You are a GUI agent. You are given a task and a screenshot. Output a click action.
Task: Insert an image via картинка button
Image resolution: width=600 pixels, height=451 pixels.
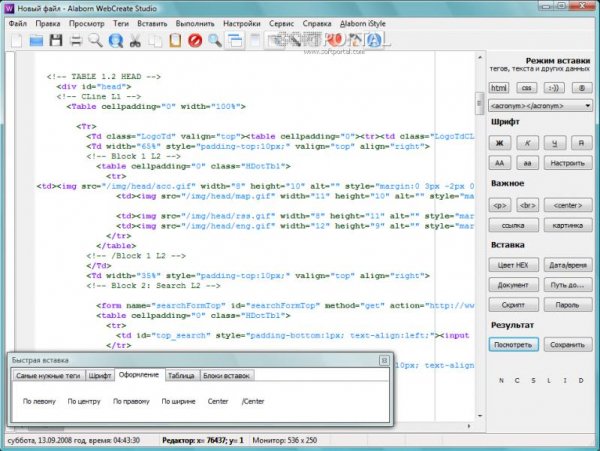[x=568, y=225]
